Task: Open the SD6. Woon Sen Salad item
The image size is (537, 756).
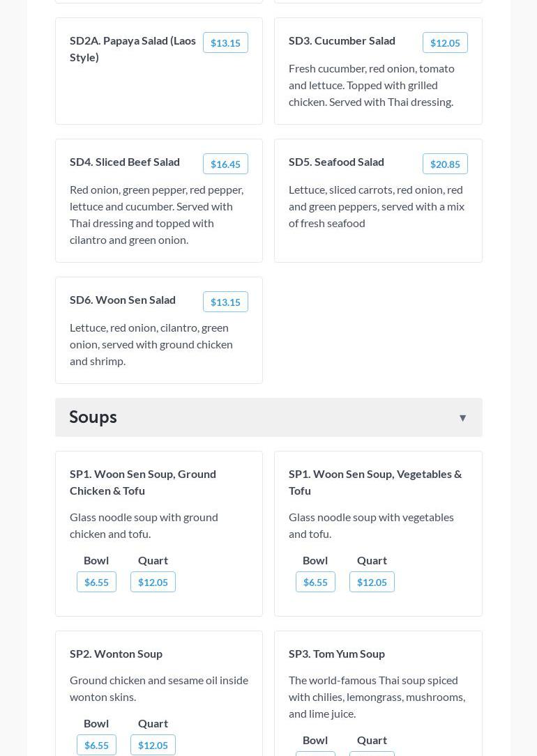Action: point(123,300)
